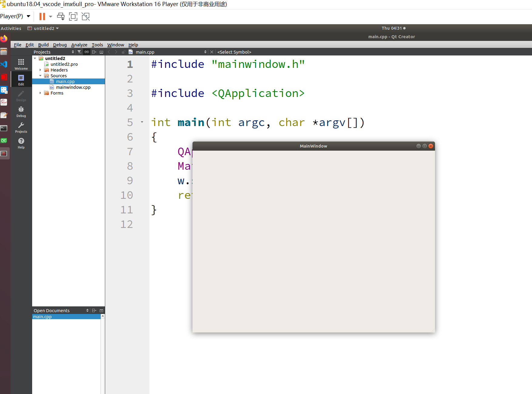Enter full screen mode in VMware Player
Viewport: 532px width, 394px height.
(73, 16)
